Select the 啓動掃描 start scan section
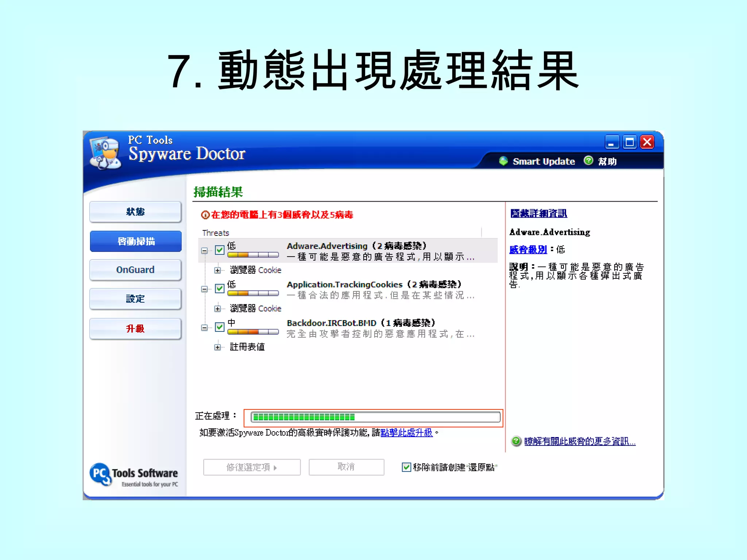Screen dimensions: 747x560 point(135,241)
